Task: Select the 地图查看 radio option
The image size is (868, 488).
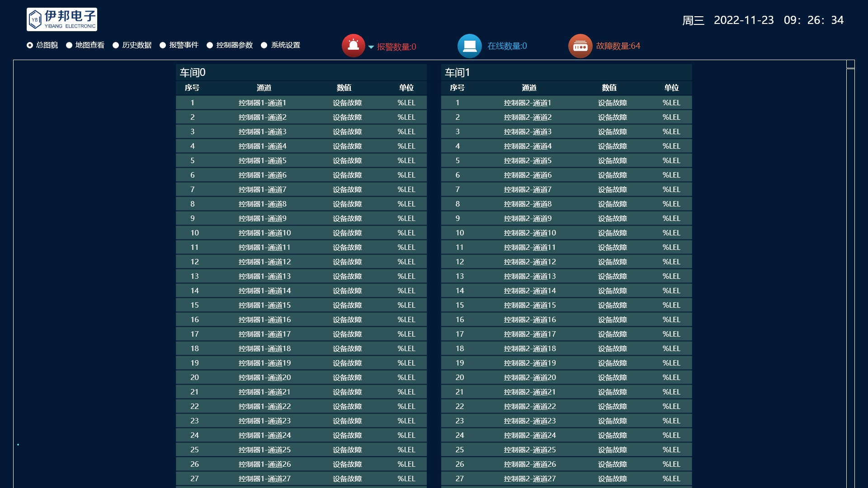Action: (69, 45)
